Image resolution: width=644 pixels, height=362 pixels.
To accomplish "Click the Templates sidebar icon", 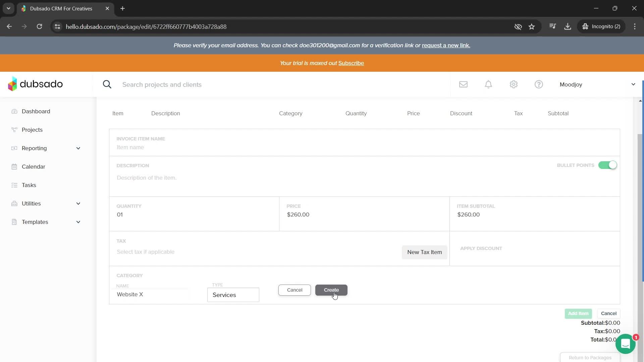I will coord(14,222).
